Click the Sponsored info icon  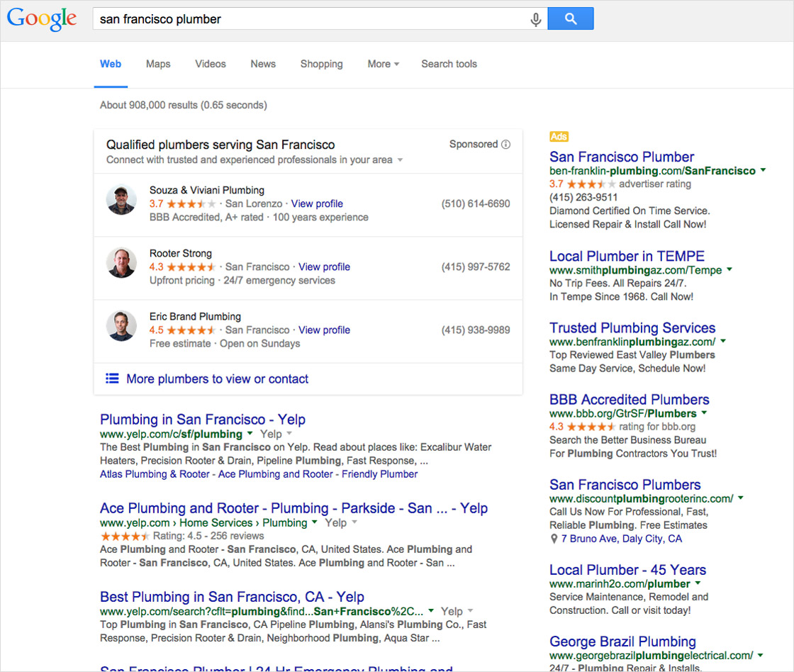505,145
